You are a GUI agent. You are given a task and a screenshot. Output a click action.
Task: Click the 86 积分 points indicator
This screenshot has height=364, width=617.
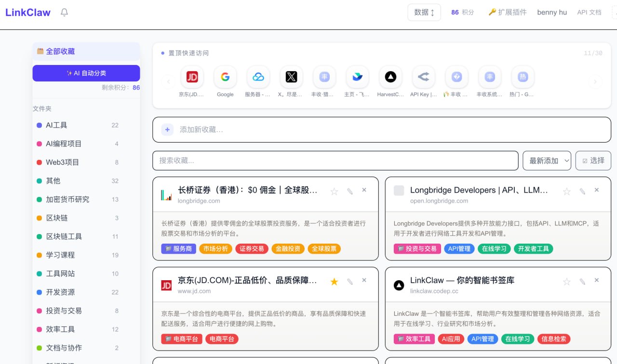[x=462, y=13]
